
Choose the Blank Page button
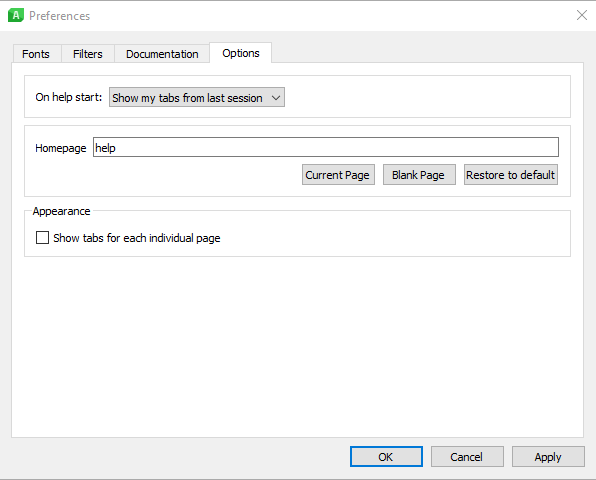pyautogui.click(x=419, y=175)
